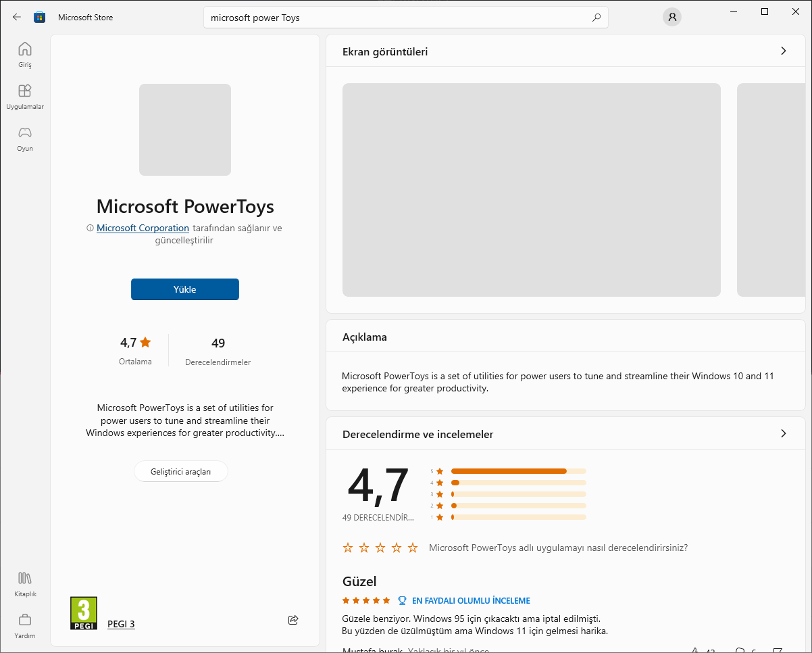Click the PowerToys app icon placeholder
812x653 pixels.
coord(185,130)
